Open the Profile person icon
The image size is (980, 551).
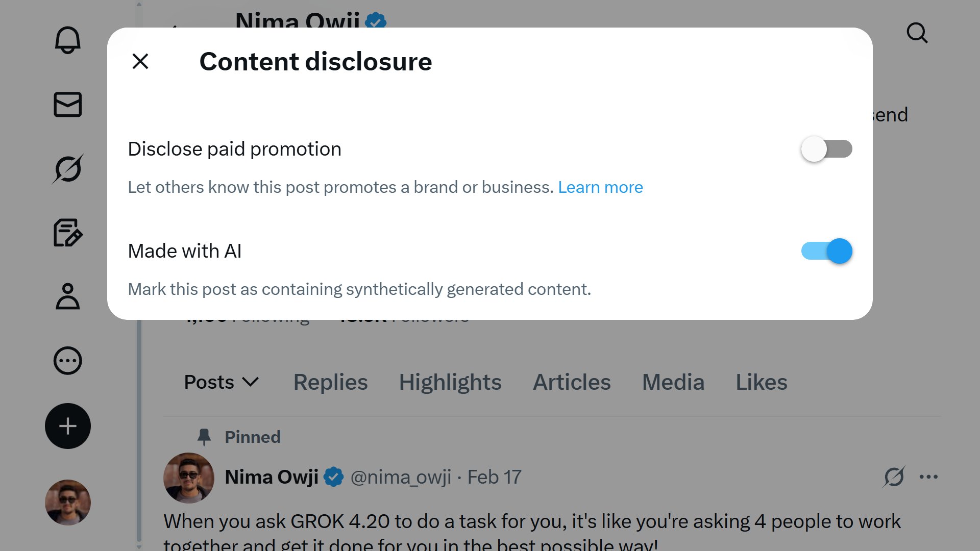pos(67,296)
